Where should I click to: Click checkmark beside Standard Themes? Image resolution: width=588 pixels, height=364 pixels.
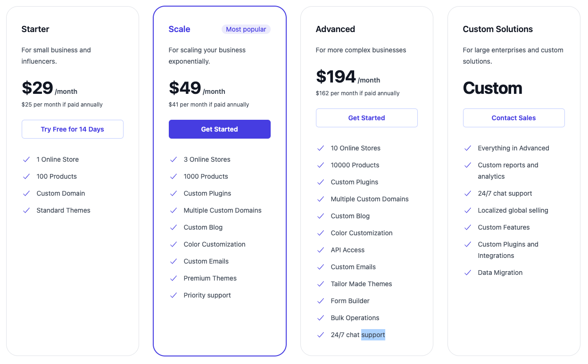pyautogui.click(x=26, y=210)
